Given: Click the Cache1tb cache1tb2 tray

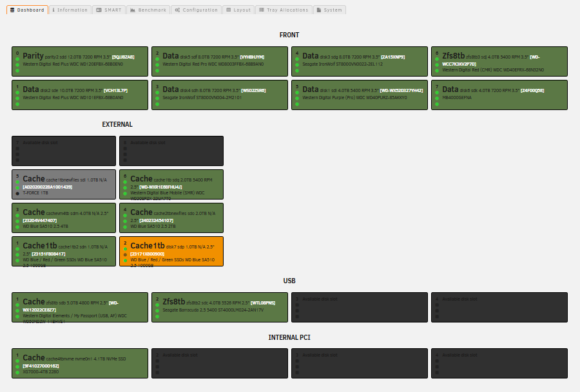Looking at the screenshot, I should [64, 251].
